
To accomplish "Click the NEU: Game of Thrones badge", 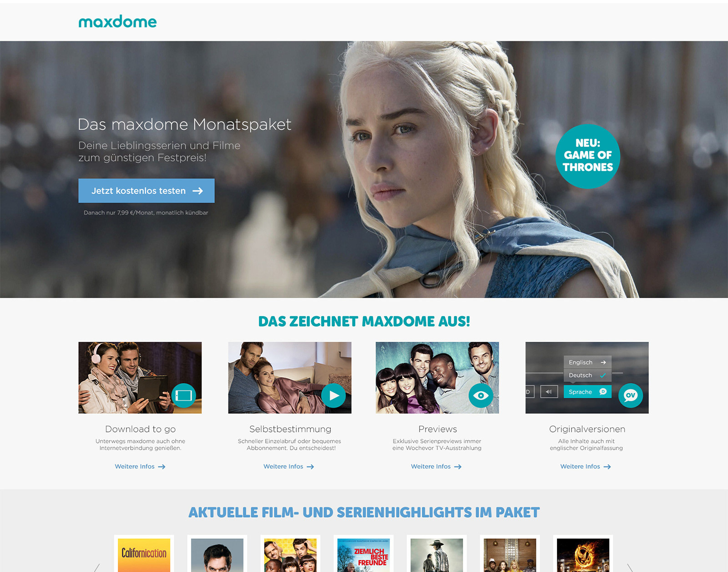I will (588, 156).
